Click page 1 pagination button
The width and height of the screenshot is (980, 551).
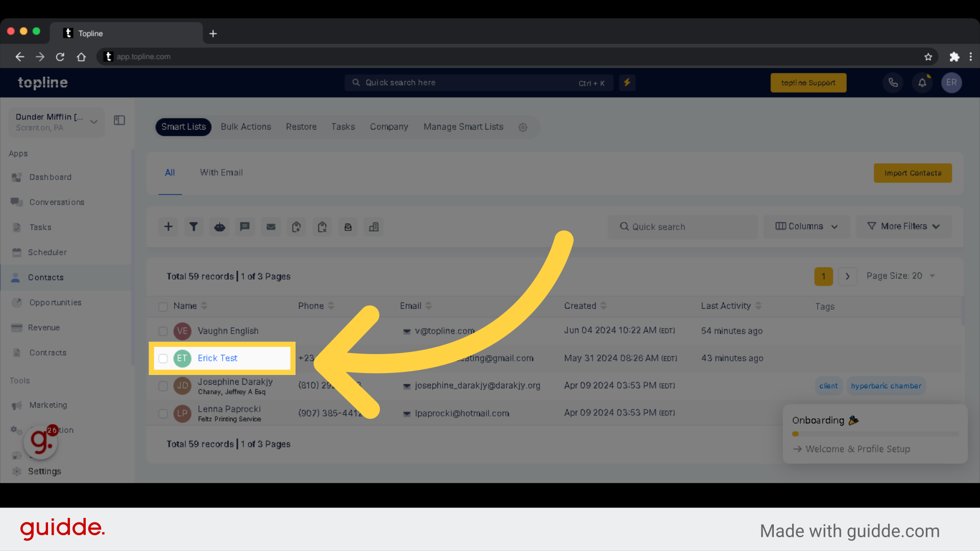pyautogui.click(x=823, y=277)
